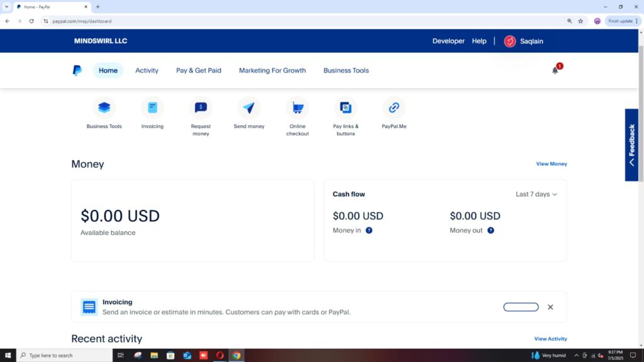Select the Send money paper plane icon
This screenshot has height=362, width=644.
coord(249,108)
